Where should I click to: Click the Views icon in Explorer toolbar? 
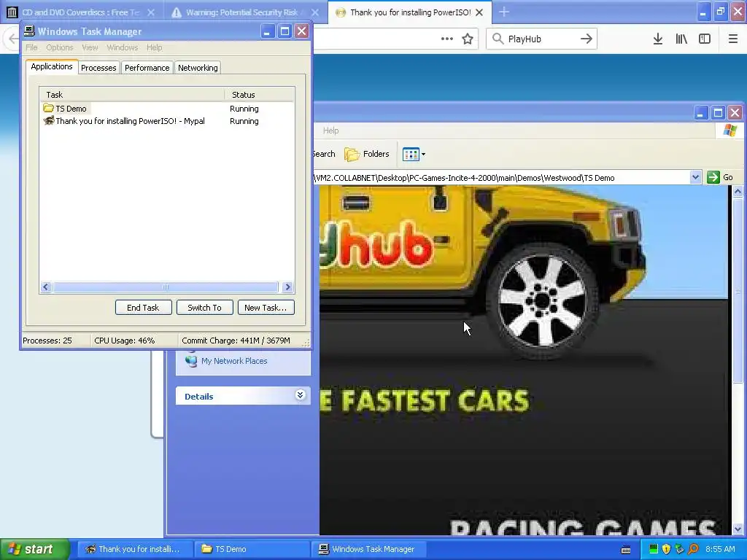pos(411,155)
